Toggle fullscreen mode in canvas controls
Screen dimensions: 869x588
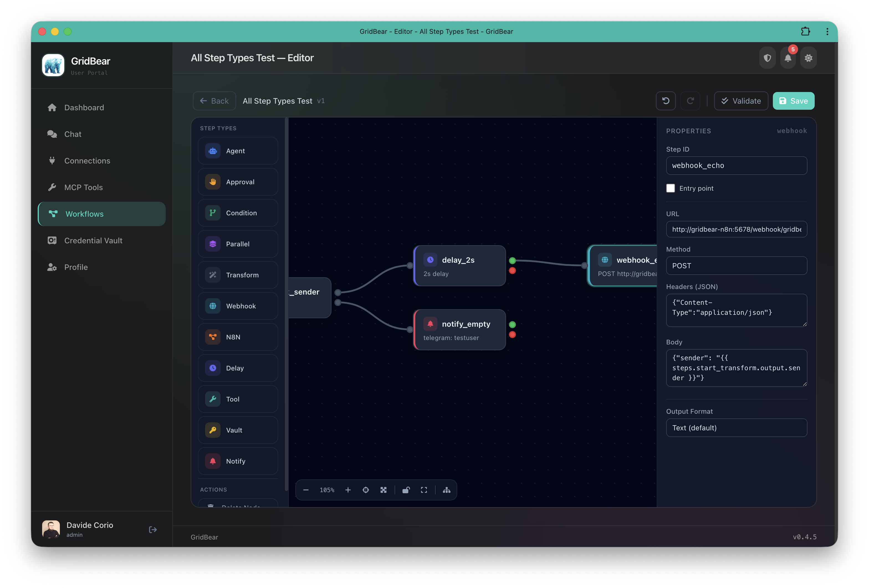click(424, 490)
